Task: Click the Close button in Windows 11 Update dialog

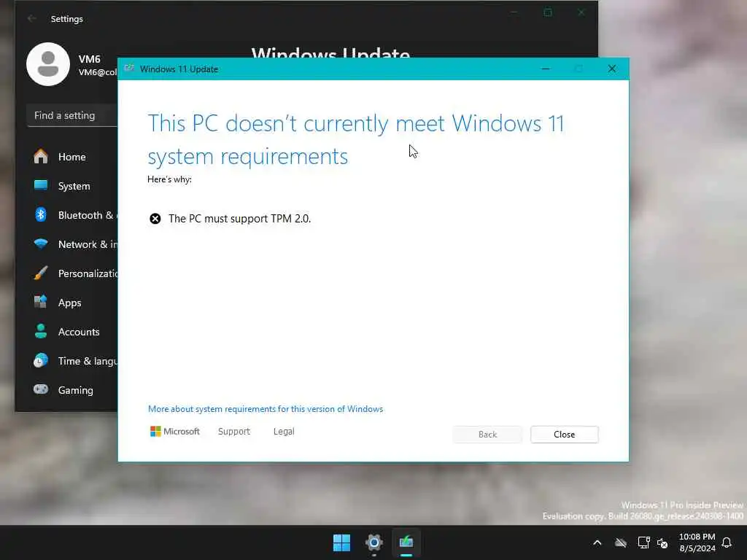Action: coord(564,435)
